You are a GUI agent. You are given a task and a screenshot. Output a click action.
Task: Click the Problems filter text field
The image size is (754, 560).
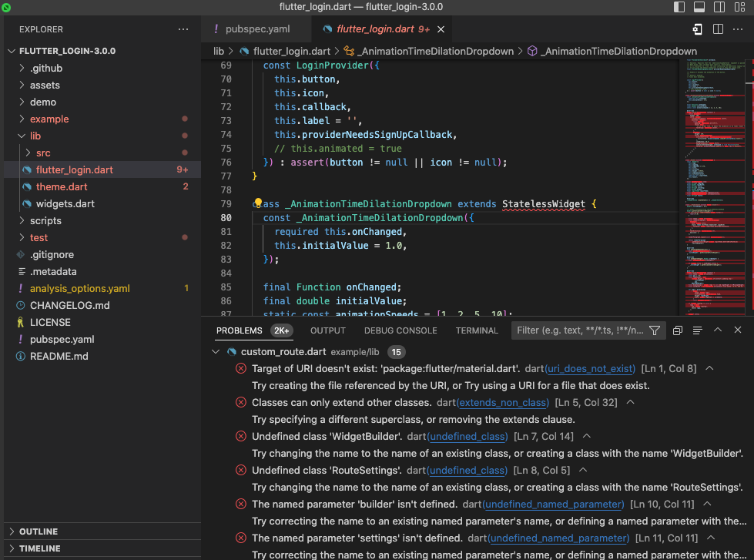click(x=579, y=330)
